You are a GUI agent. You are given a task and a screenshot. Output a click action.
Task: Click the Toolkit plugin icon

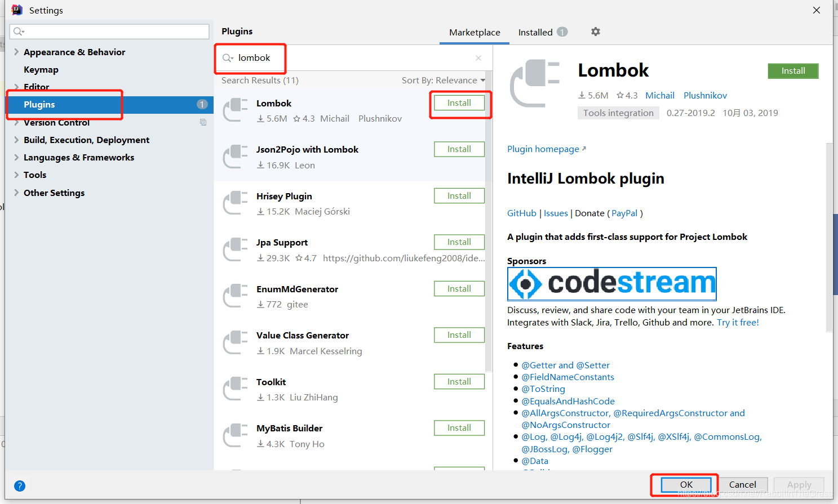[236, 389]
